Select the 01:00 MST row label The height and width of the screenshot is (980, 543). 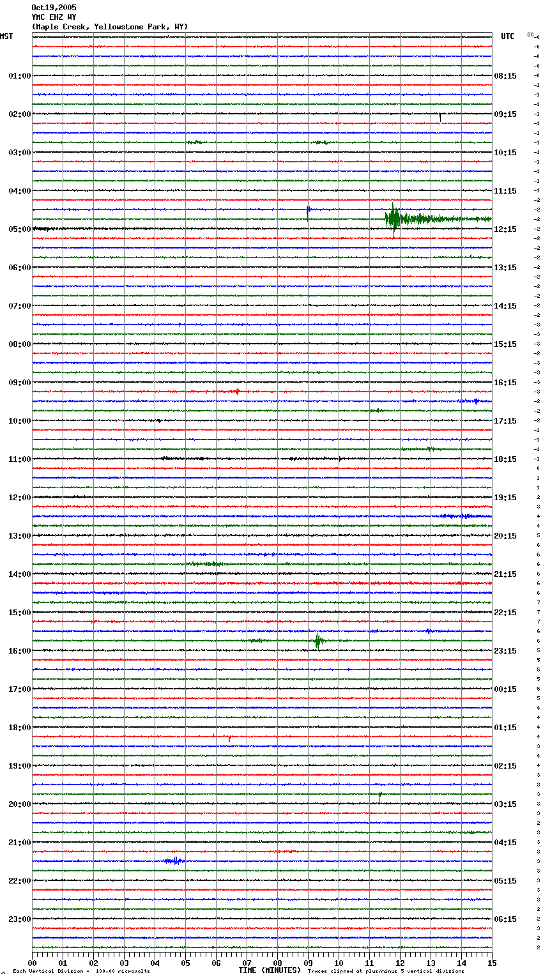pos(20,76)
